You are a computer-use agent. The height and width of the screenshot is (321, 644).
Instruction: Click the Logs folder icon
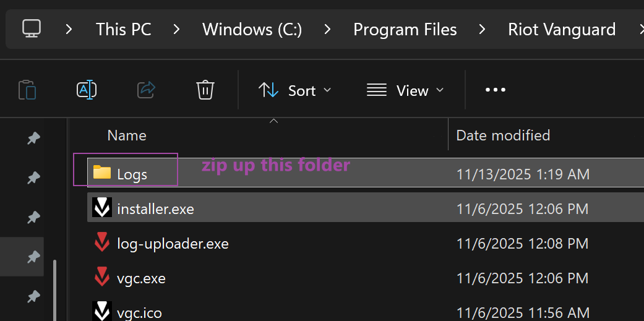[102, 173]
